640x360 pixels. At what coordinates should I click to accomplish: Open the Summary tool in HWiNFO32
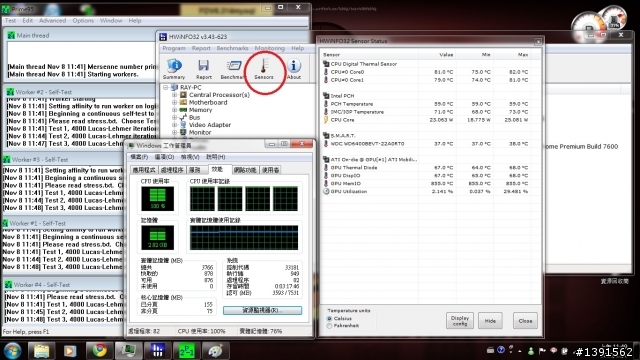(174, 69)
